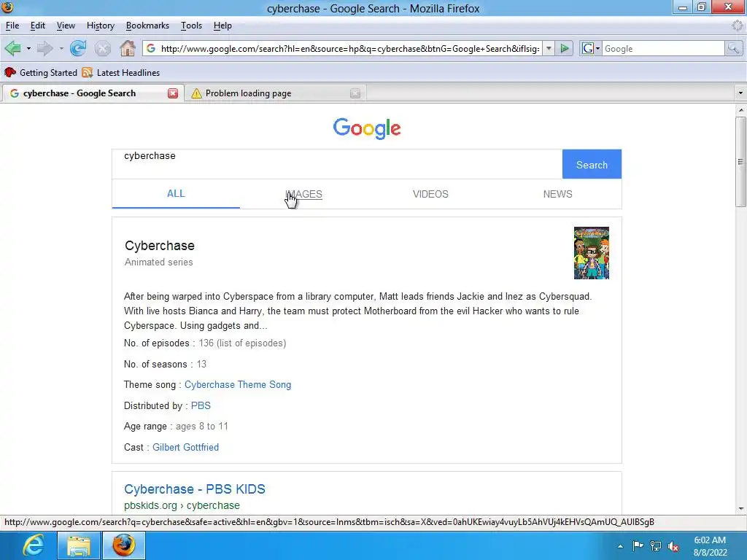Image resolution: width=747 pixels, height=560 pixels.
Task: Click the scrollbar up arrow
Action: click(x=741, y=110)
